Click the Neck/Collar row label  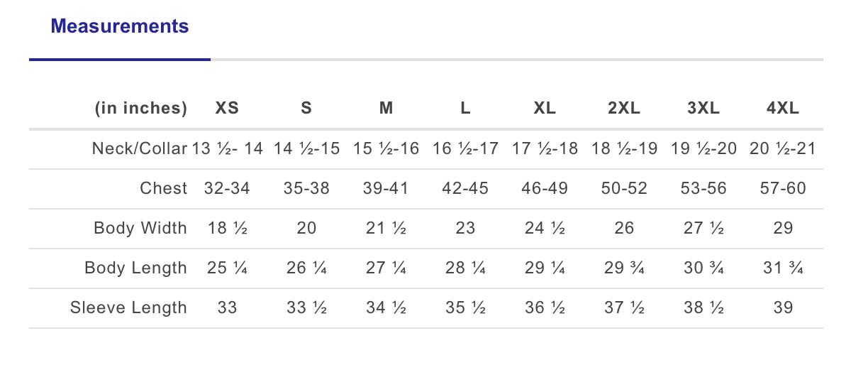140,149
